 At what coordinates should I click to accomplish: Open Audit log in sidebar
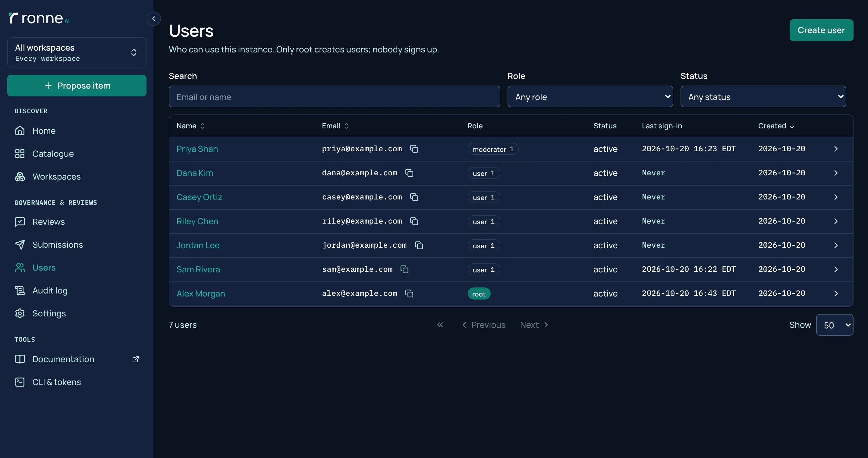click(77, 290)
